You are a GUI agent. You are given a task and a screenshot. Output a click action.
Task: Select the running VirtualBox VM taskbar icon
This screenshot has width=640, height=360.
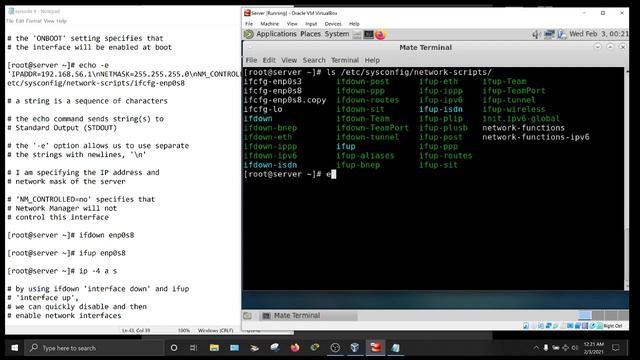[375, 348]
